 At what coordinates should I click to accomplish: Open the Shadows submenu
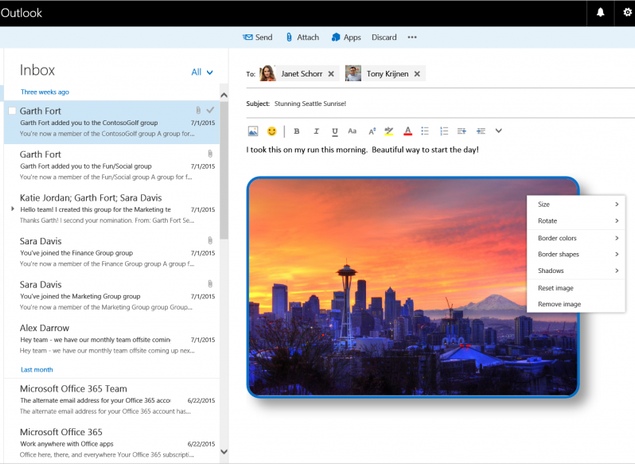576,270
